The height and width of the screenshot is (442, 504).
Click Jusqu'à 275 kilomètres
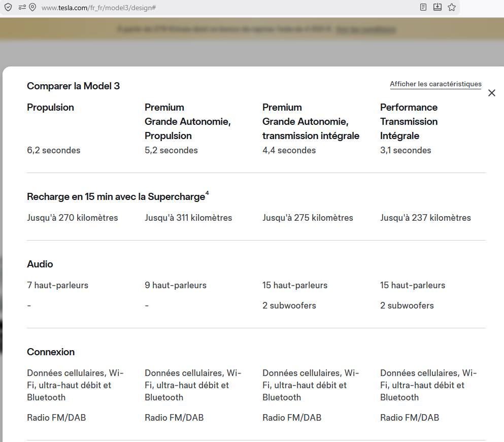tap(308, 218)
